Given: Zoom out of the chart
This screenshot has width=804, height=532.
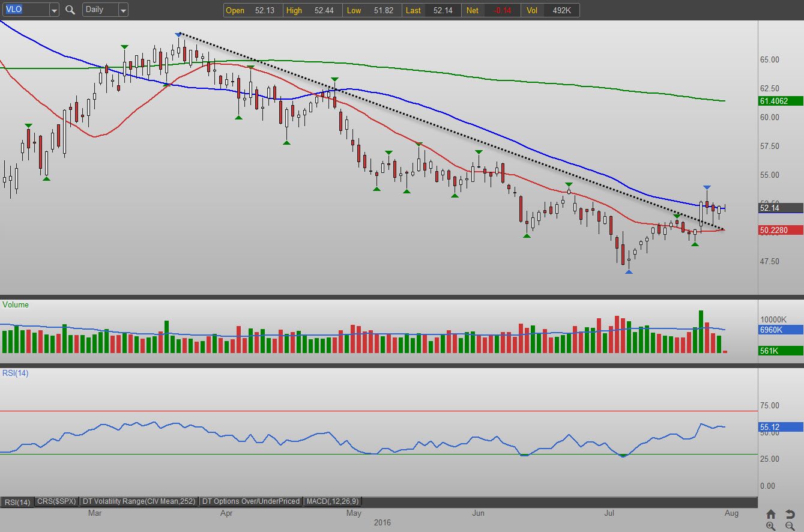Looking at the screenshot, I should coord(790,526).
